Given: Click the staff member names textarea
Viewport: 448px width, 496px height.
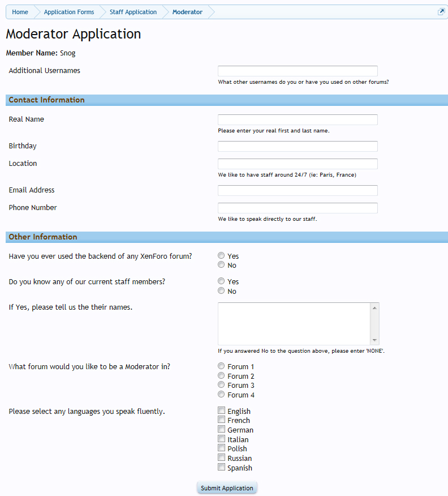Looking at the screenshot, I should (294, 323).
